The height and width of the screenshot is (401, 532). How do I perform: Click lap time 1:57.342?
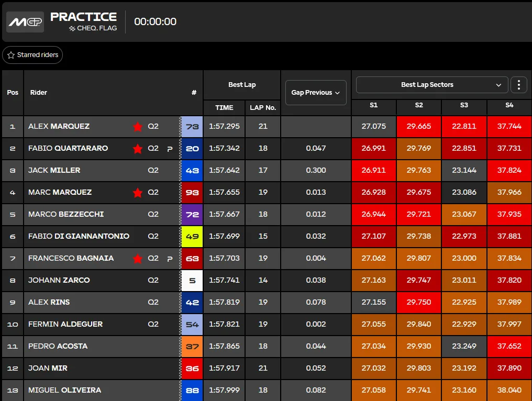[224, 148]
